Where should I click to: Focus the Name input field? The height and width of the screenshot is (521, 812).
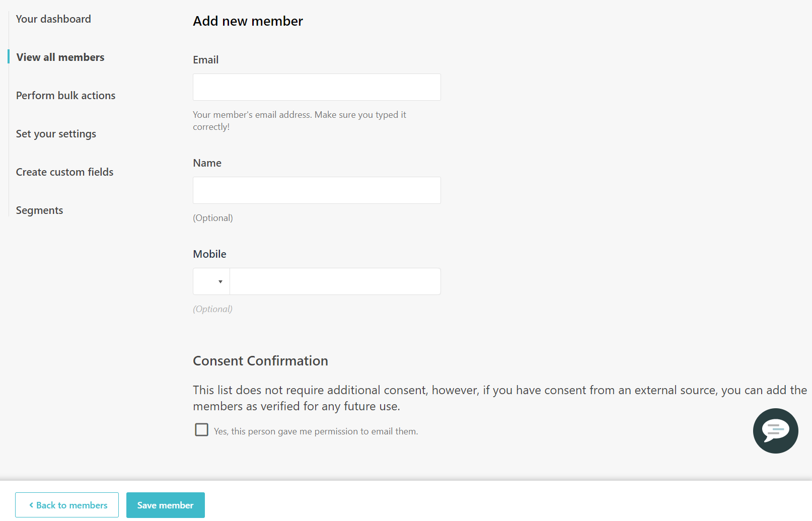click(x=316, y=190)
